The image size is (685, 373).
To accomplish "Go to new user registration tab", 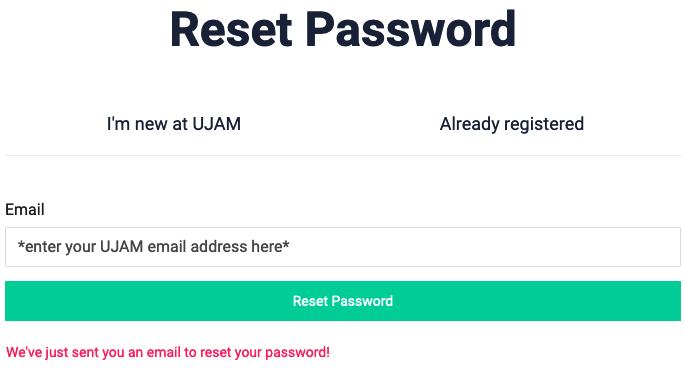I will [x=174, y=124].
